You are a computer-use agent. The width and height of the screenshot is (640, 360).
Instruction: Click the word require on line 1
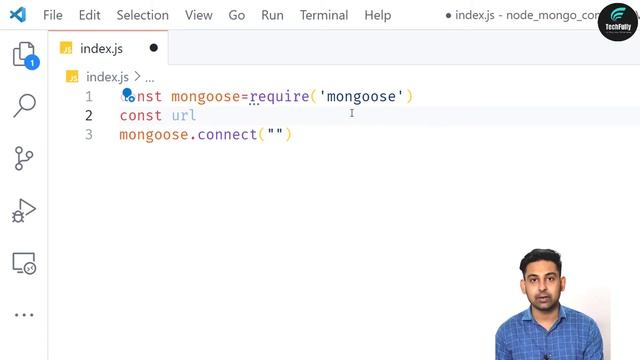280,97
